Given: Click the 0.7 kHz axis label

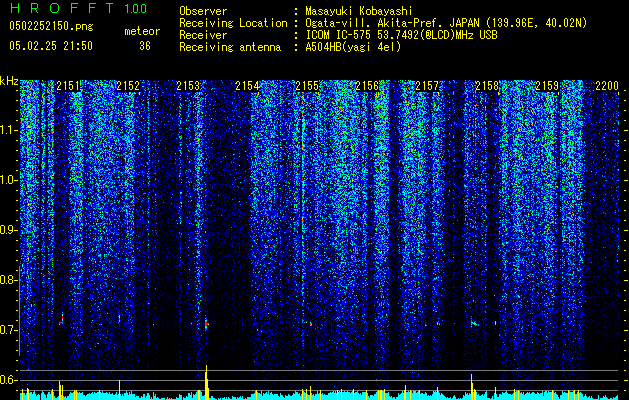Looking at the screenshot, I should tap(8, 330).
